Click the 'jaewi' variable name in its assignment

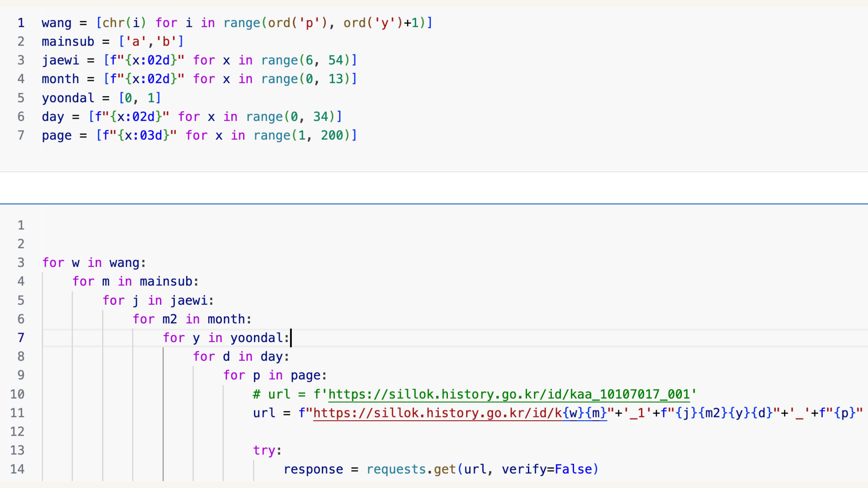point(60,60)
